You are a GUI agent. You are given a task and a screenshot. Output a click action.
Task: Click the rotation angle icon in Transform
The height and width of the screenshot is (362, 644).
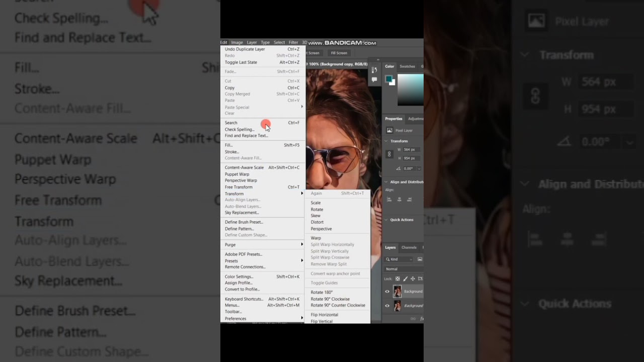pos(398,168)
